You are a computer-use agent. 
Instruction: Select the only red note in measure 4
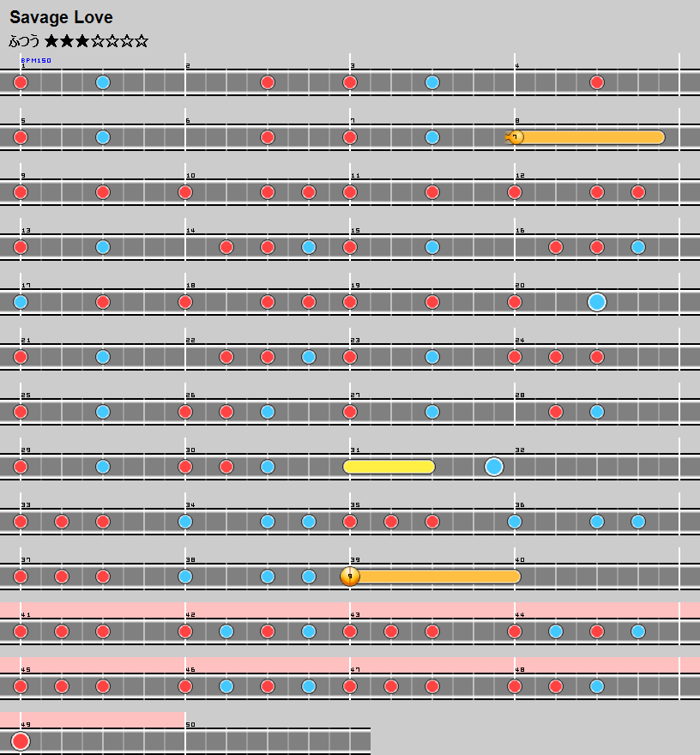tap(597, 82)
